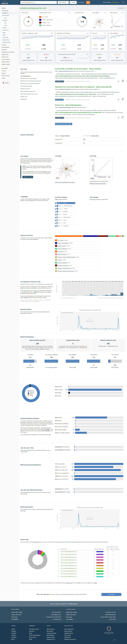
Task: Click the SuperNote Pro Crack result title
Action: (83, 87)
